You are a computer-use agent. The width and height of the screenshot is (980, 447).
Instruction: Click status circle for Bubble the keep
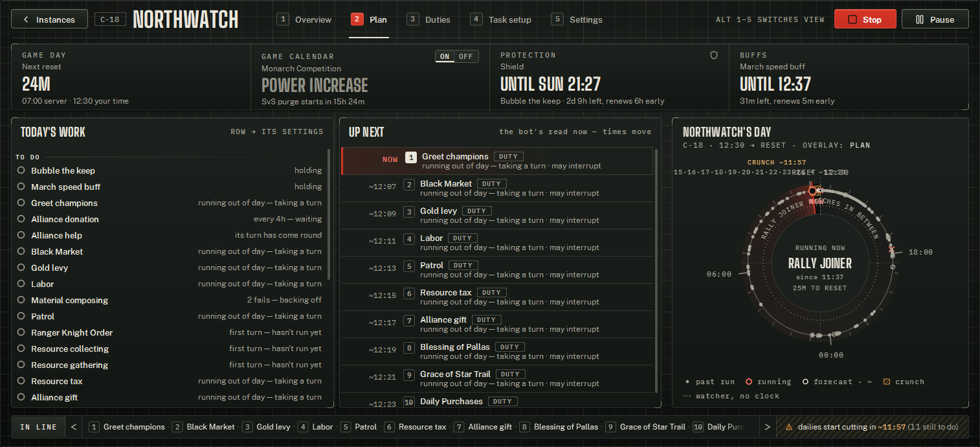21,170
